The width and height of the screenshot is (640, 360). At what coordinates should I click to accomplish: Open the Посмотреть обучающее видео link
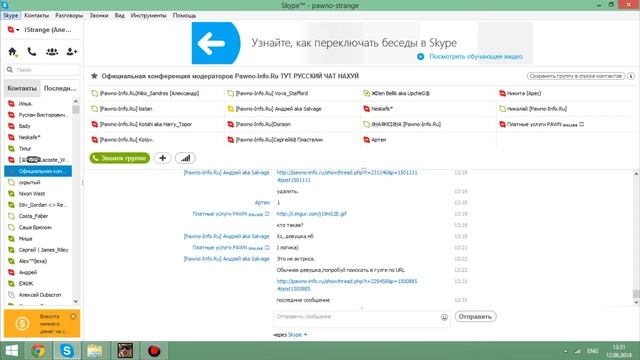pos(476,57)
